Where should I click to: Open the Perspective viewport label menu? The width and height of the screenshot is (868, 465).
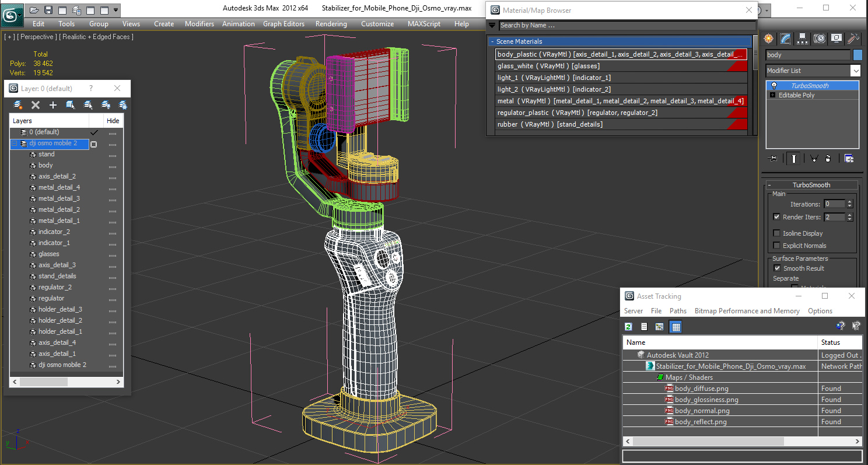click(37, 37)
